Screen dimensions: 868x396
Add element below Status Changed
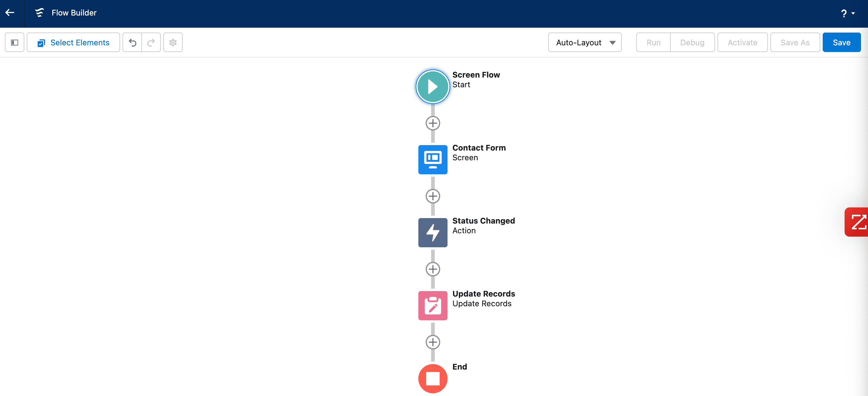[433, 269]
